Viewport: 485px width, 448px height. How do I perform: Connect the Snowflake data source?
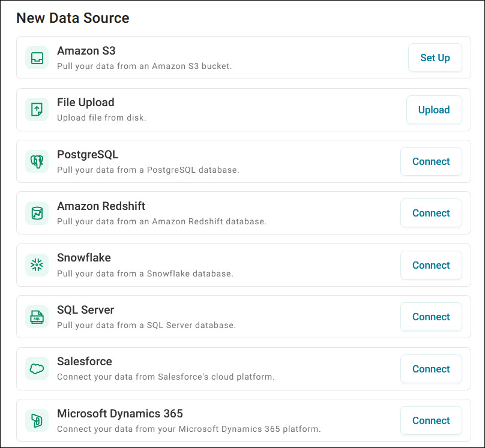pyautogui.click(x=431, y=265)
